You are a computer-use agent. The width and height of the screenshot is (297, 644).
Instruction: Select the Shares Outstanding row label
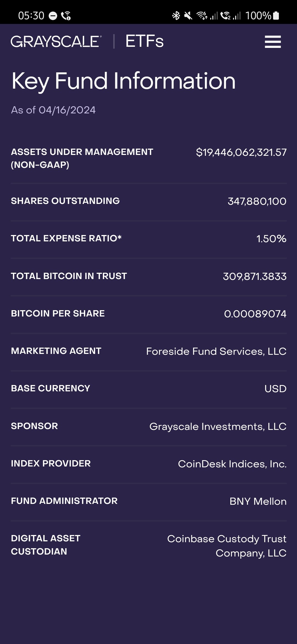65,201
